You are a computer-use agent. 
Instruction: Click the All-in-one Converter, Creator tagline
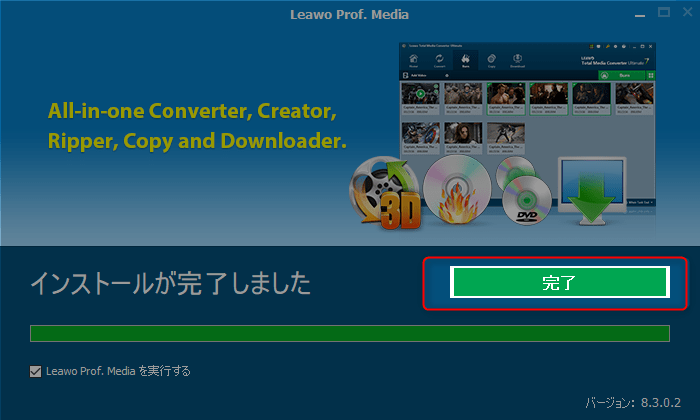[x=197, y=126]
